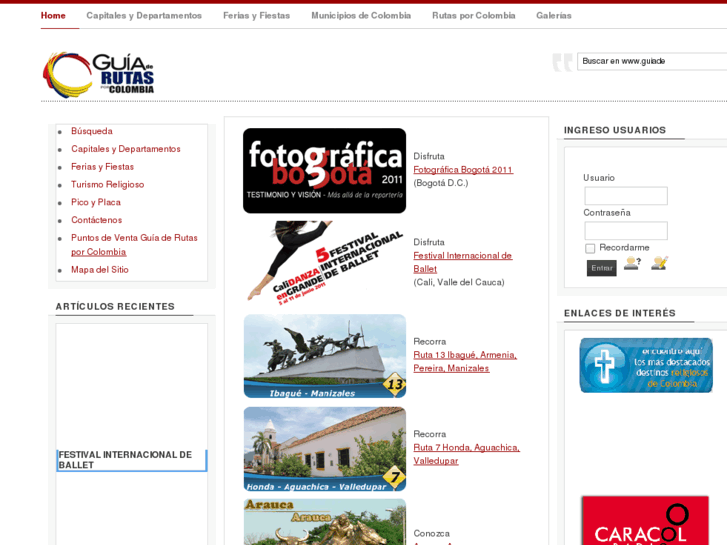Open the Arauca thumbnail image
The width and height of the screenshot is (727, 545).
(x=325, y=522)
